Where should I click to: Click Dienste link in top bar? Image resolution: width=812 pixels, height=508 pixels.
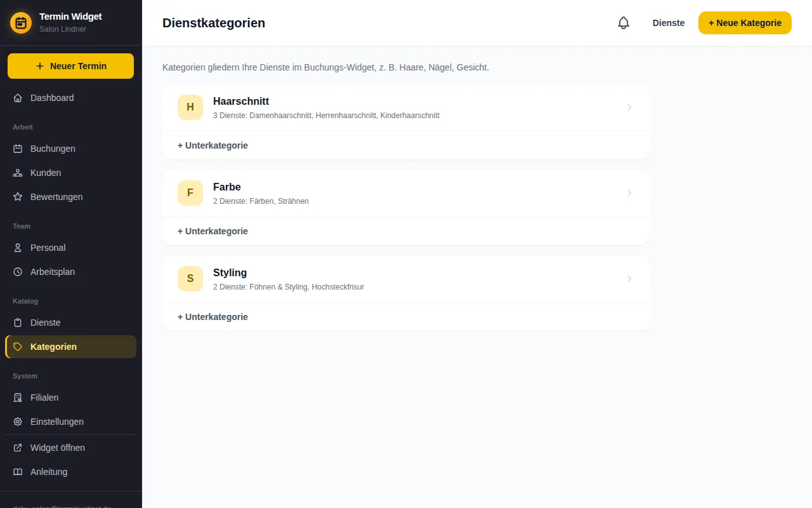669,23
